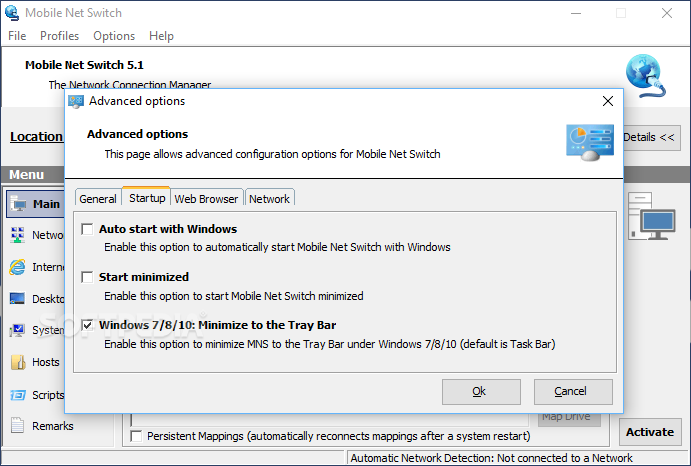Confirm the dialog with Ok button
Image resolution: width=691 pixels, height=466 pixels.
click(481, 391)
